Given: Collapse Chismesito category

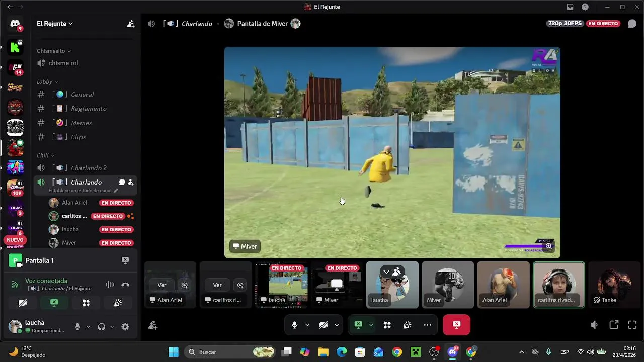Looking at the screenshot, I should [54, 51].
